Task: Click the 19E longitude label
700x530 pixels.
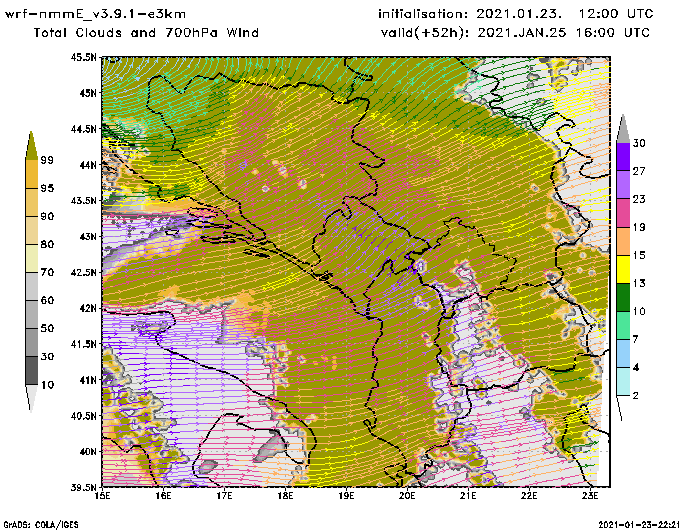Action: point(346,496)
